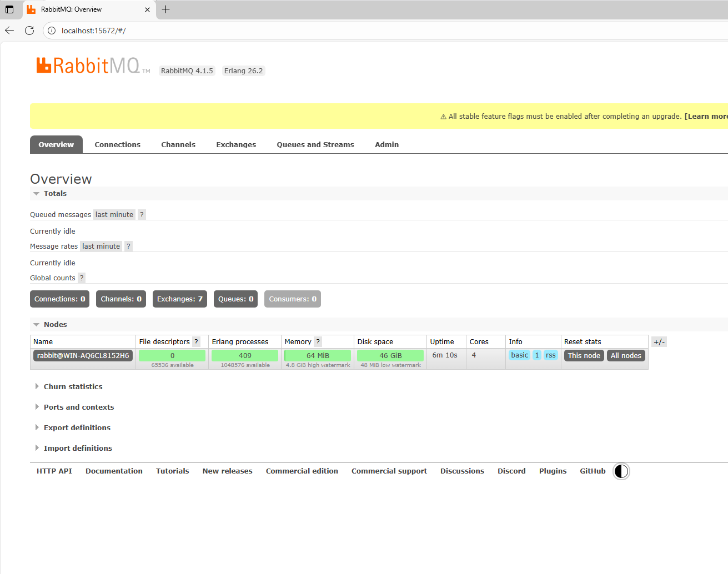Click the 4.8 GiB high watermark text
Image resolution: width=728 pixels, height=574 pixels.
[318, 365]
